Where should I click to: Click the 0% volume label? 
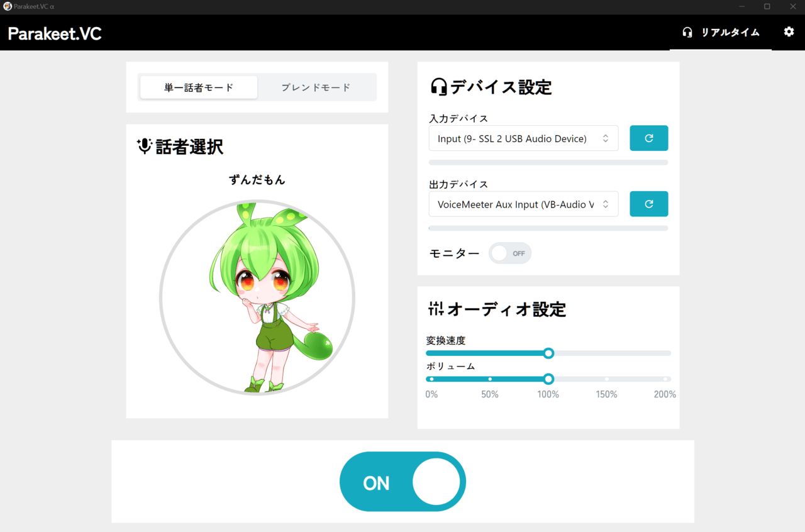click(431, 394)
